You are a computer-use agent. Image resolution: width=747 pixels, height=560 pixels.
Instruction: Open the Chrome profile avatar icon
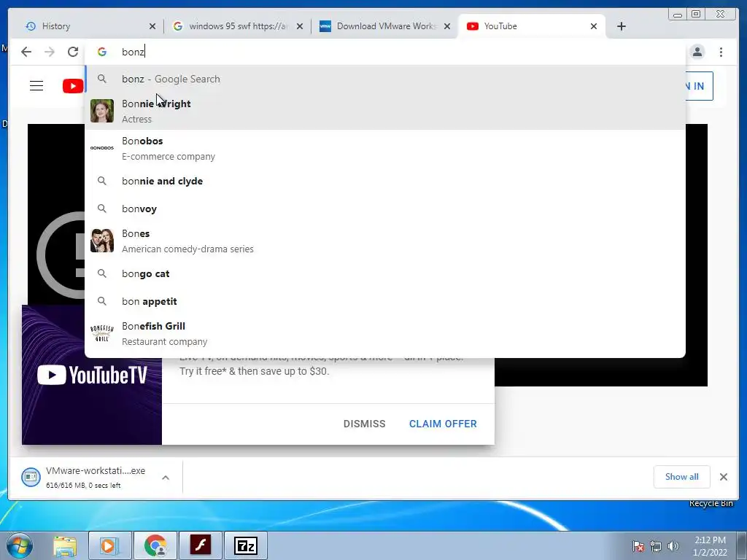pyautogui.click(x=697, y=52)
